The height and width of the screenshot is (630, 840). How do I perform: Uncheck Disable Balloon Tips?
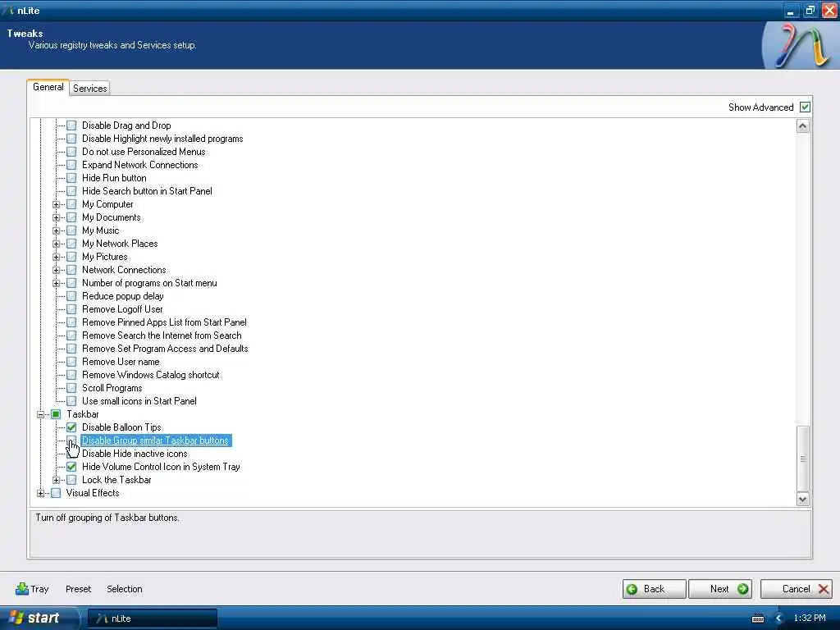[71, 427]
